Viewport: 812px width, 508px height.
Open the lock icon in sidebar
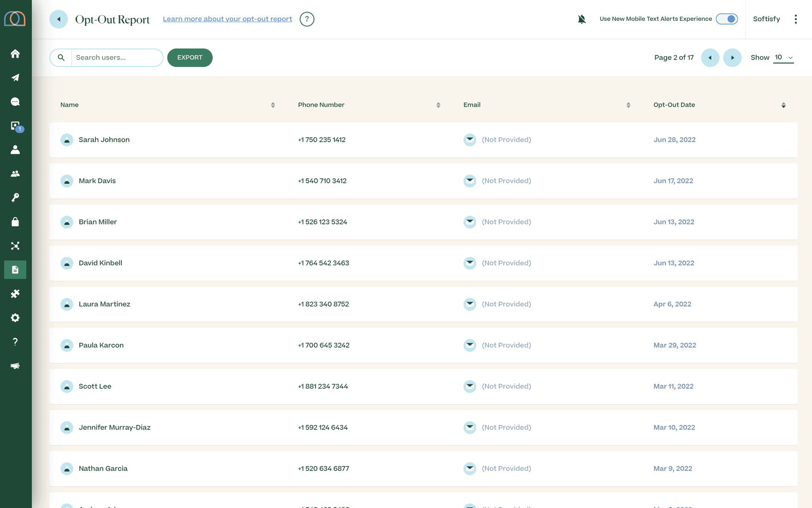tap(15, 222)
